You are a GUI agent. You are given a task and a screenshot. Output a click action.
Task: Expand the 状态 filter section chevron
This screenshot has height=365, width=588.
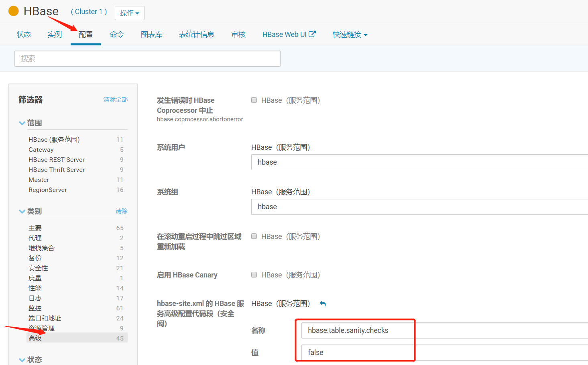22,360
